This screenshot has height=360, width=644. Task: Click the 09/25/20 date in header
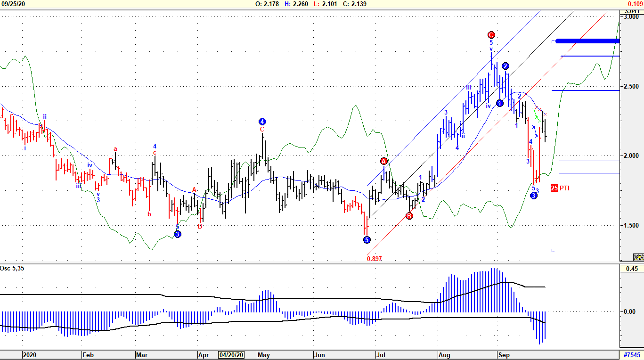point(13,4)
